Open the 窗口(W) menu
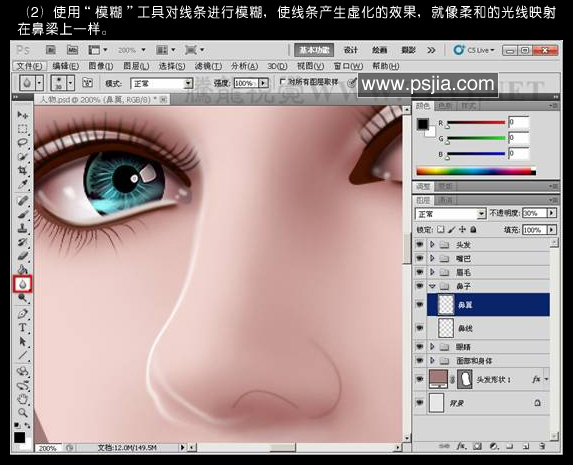 tap(348, 66)
